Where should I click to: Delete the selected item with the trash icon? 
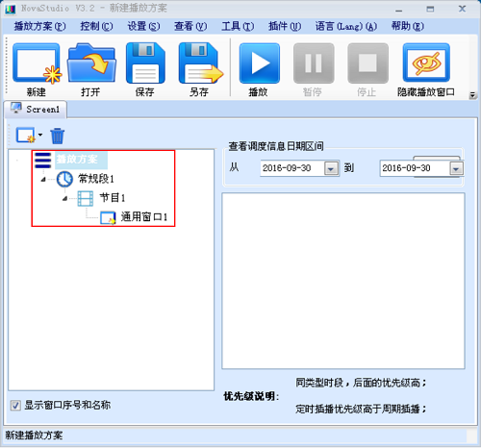(58, 136)
